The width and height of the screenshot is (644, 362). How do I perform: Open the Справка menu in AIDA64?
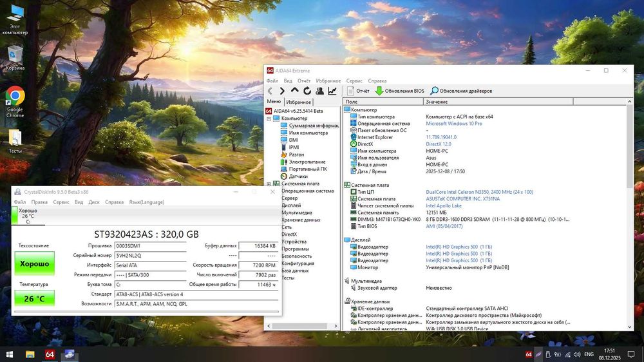(377, 81)
